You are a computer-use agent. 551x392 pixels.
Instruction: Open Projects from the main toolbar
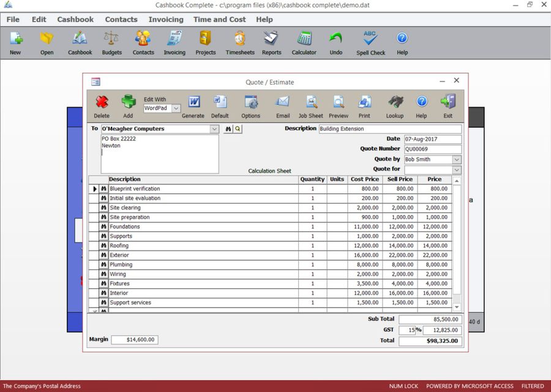(x=206, y=39)
